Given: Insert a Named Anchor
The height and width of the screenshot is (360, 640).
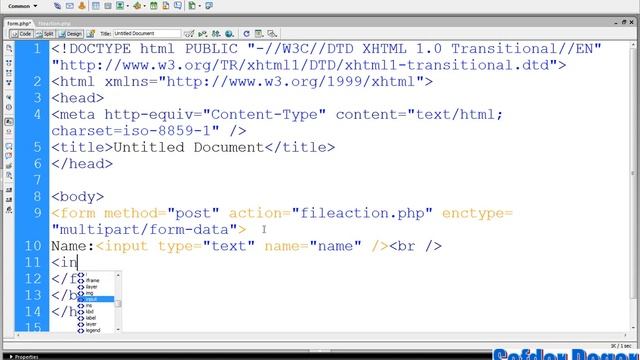Looking at the screenshot, I should (x=82, y=6).
